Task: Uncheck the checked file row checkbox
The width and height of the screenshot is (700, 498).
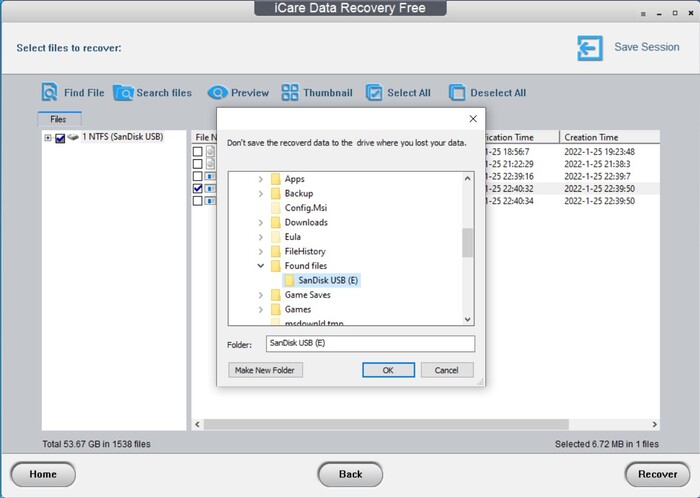Action: pos(197,188)
